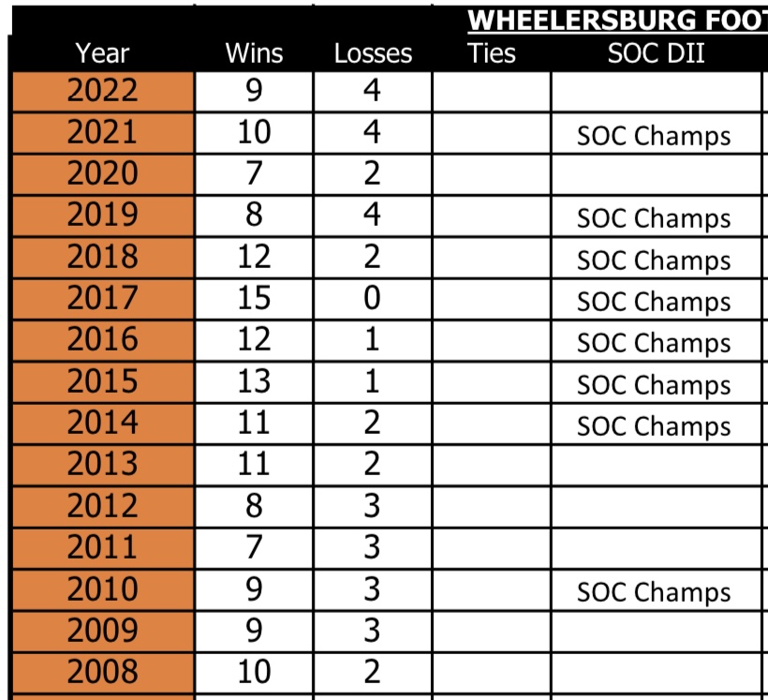Click the Losses column header

coord(373,52)
